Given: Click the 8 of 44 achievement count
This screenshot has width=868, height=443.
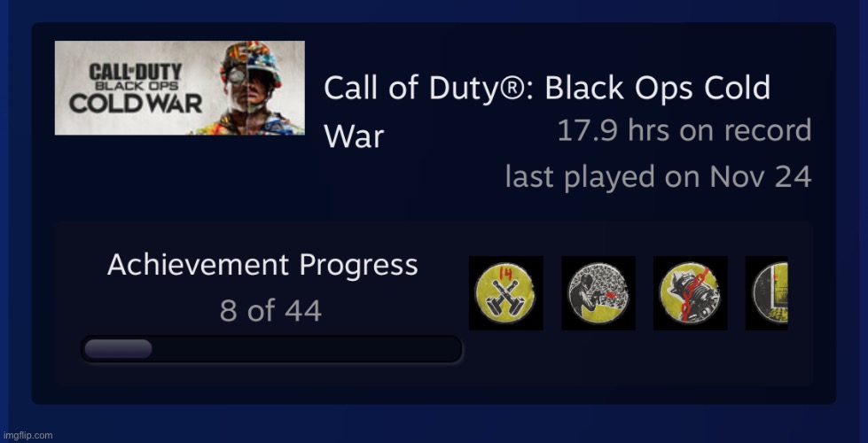Looking at the screenshot, I should point(270,311).
